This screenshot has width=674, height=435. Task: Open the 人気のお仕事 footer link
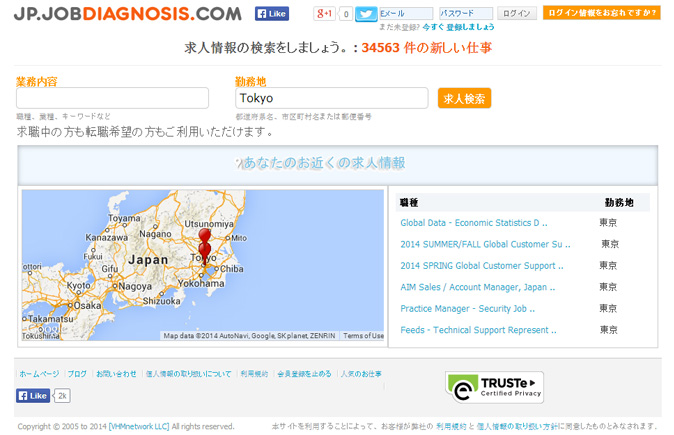tap(361, 374)
